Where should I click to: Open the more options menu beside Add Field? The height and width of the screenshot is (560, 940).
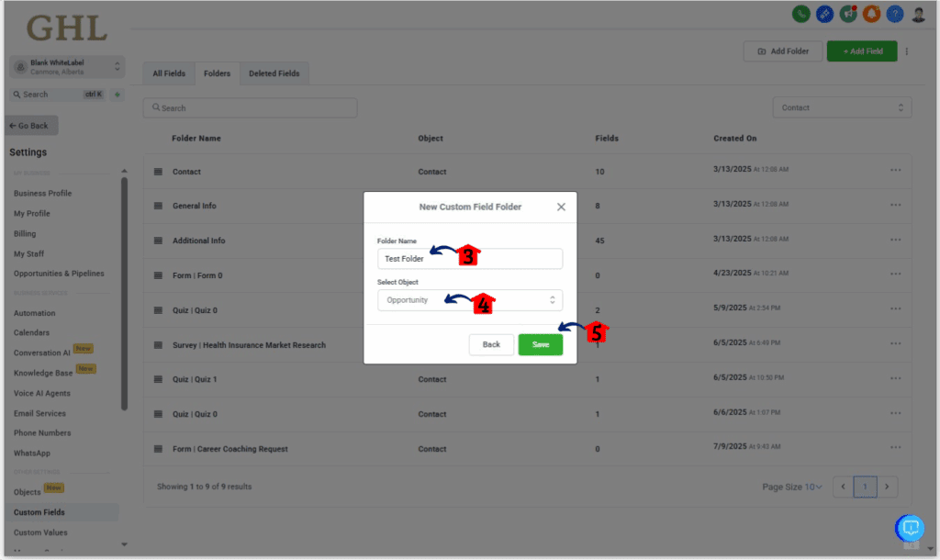(906, 51)
